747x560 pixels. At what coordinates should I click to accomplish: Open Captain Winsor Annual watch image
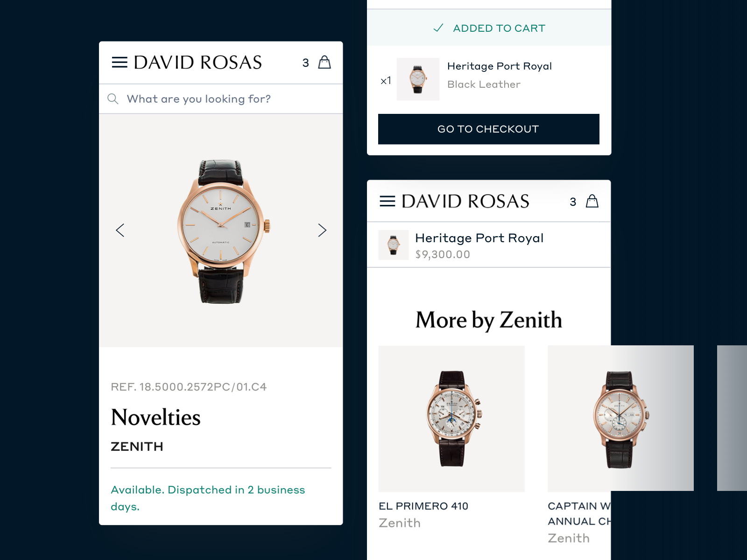pyautogui.click(x=620, y=419)
